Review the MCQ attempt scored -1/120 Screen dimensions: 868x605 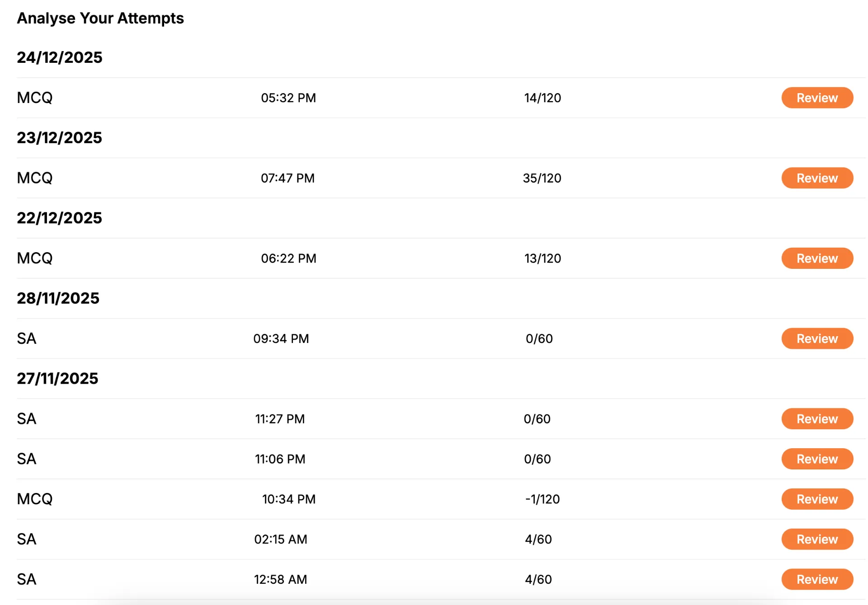coord(817,499)
